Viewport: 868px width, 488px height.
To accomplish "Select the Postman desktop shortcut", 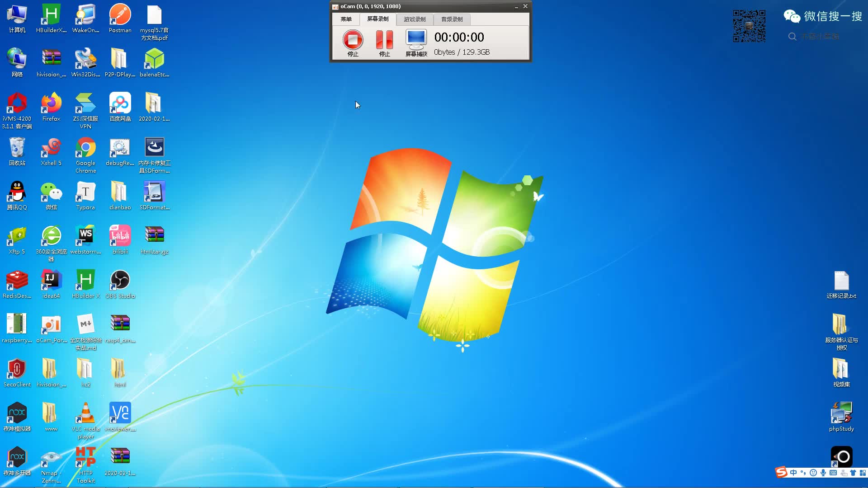I will [120, 19].
